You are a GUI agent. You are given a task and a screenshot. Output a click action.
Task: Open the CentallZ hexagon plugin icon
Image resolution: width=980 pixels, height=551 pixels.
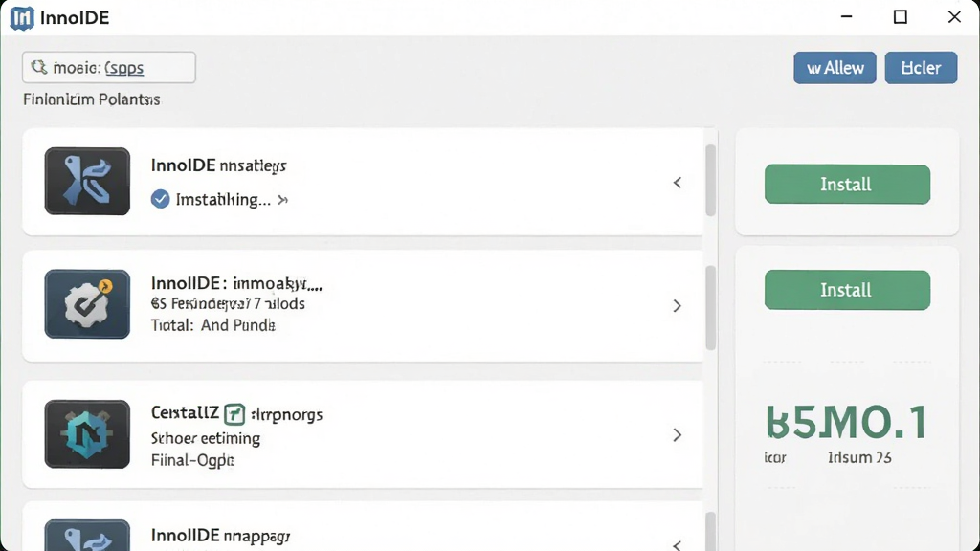click(87, 434)
